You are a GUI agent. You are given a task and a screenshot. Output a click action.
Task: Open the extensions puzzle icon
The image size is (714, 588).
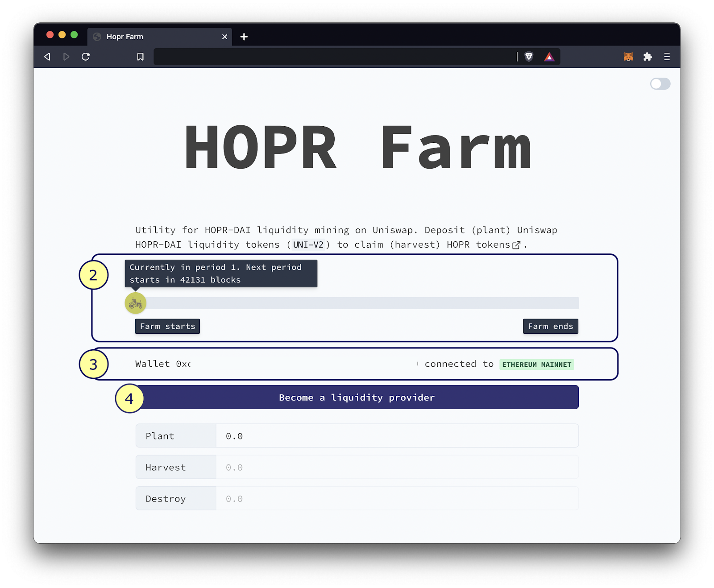[x=648, y=57]
